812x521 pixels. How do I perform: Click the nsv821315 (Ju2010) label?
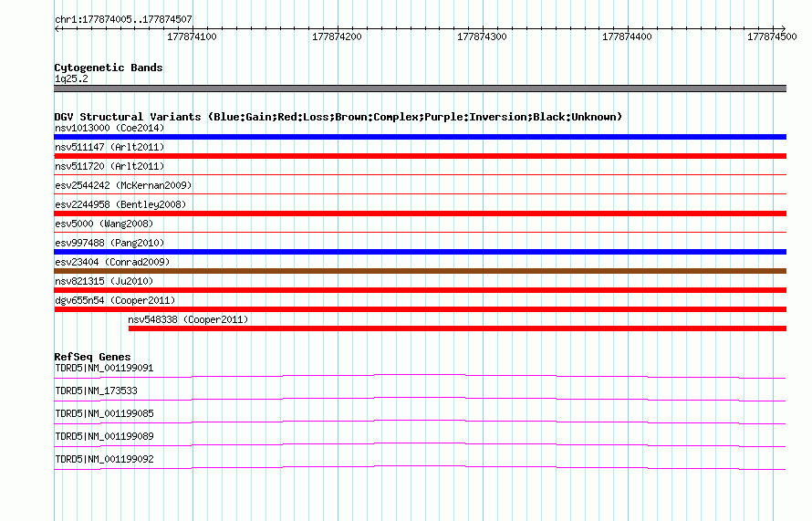pos(104,281)
